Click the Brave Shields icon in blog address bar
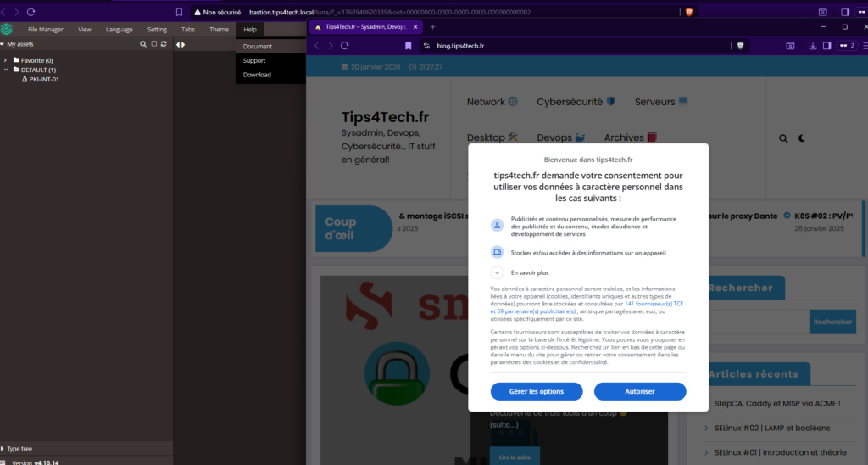The width and height of the screenshot is (868, 465). point(740,46)
